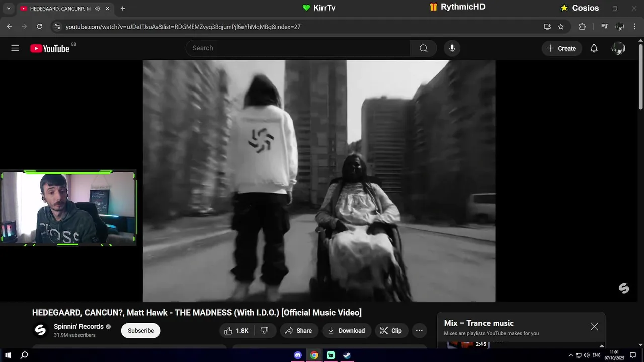Go forward in browser history

tap(24, 27)
